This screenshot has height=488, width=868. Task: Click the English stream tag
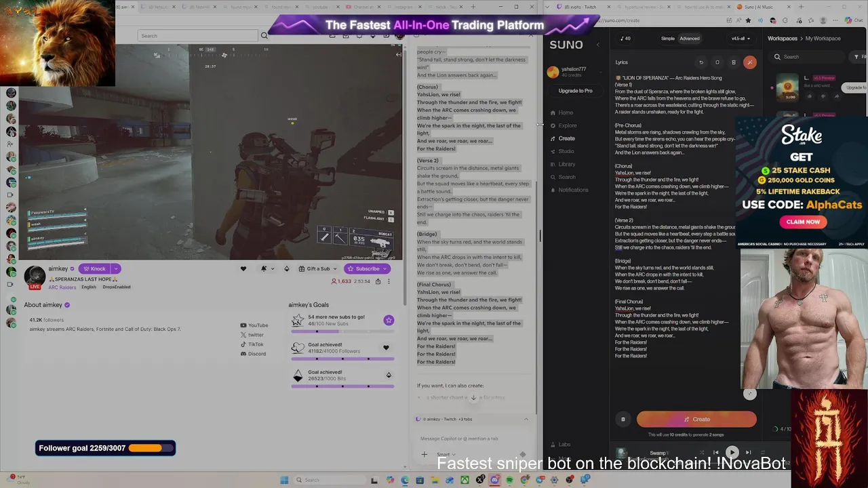[x=89, y=287]
